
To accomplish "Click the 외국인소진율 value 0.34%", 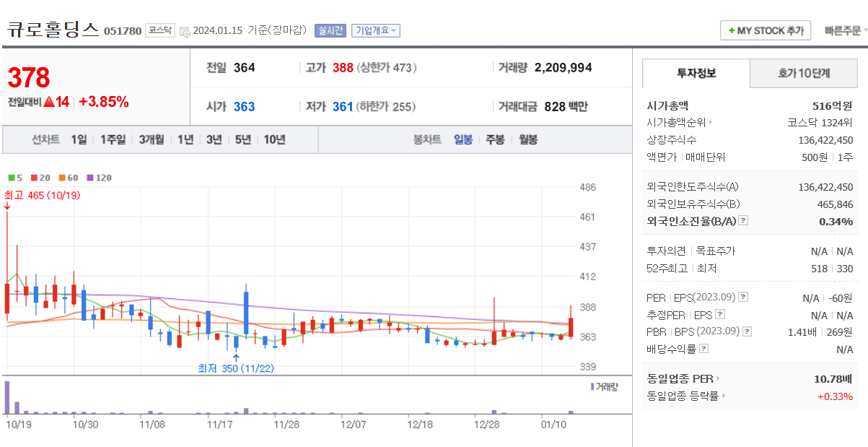I will tap(836, 222).
